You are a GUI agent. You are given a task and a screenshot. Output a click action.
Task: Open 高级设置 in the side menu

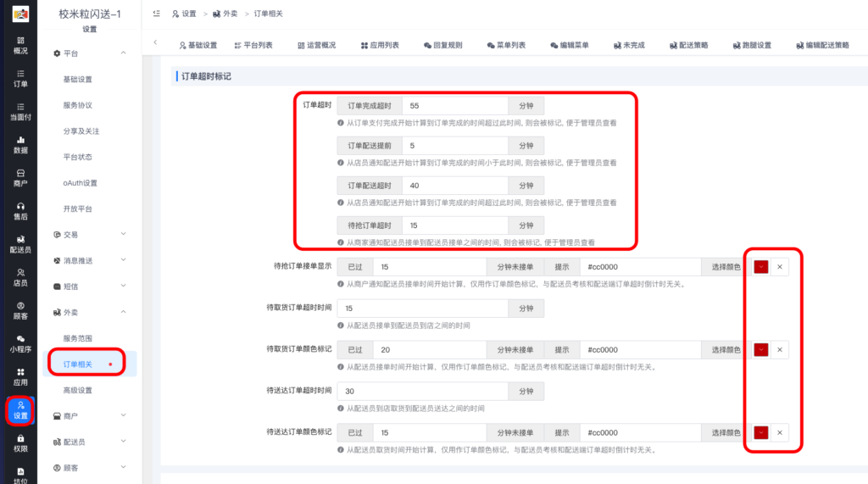[x=77, y=391]
